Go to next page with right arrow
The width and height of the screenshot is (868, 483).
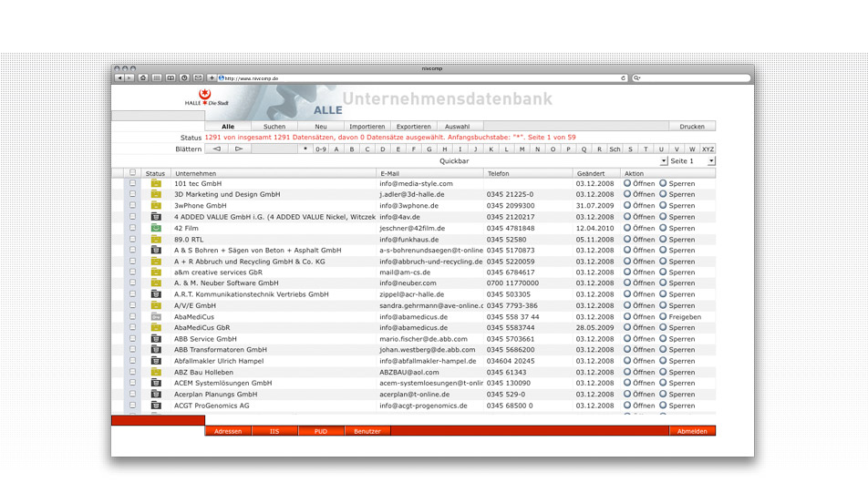239,149
